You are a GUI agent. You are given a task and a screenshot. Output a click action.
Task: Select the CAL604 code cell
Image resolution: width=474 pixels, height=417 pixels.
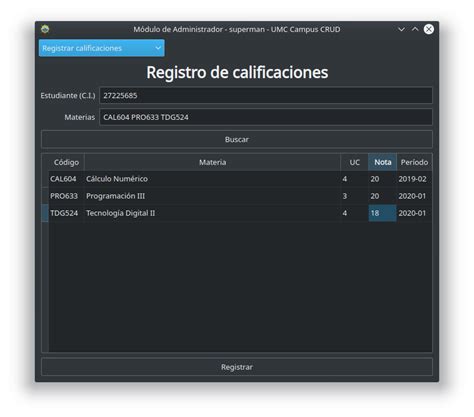point(66,179)
